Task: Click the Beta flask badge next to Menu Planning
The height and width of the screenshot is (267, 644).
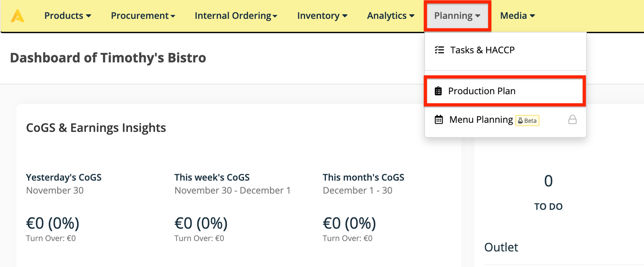Action: click(527, 121)
